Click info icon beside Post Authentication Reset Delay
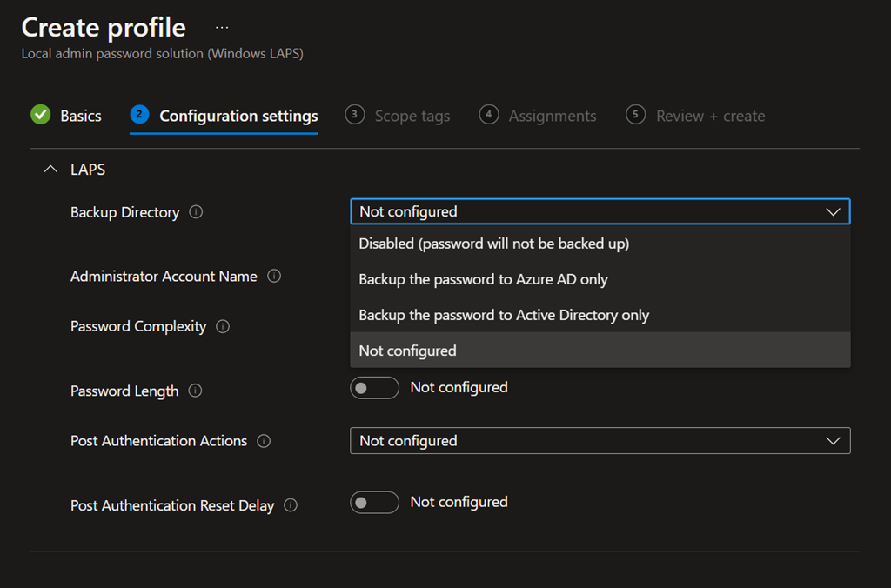 pyautogui.click(x=291, y=505)
